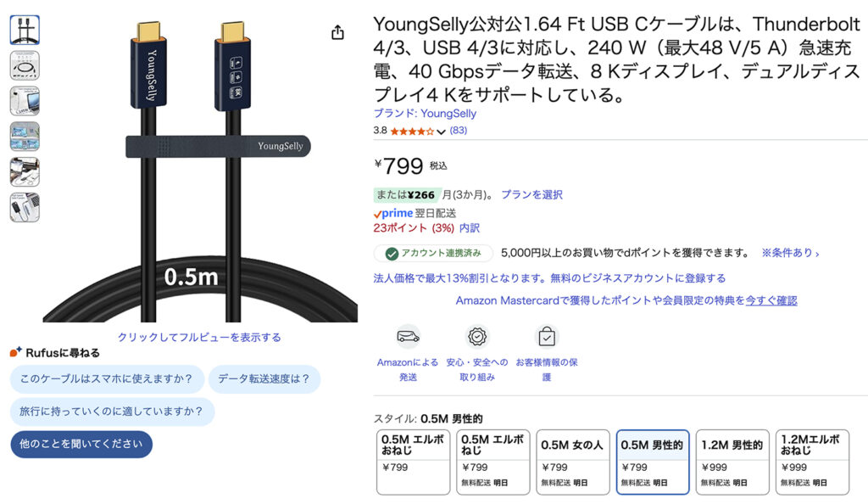This screenshot has height=504, width=868.
Task: Open the プランを選択 installment plan link
Action: pyautogui.click(x=531, y=194)
